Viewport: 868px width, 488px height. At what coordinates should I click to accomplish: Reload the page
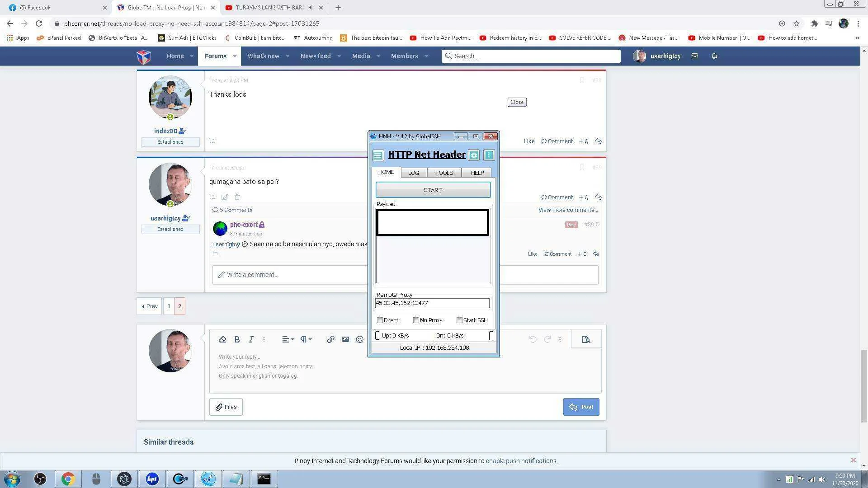[39, 23]
